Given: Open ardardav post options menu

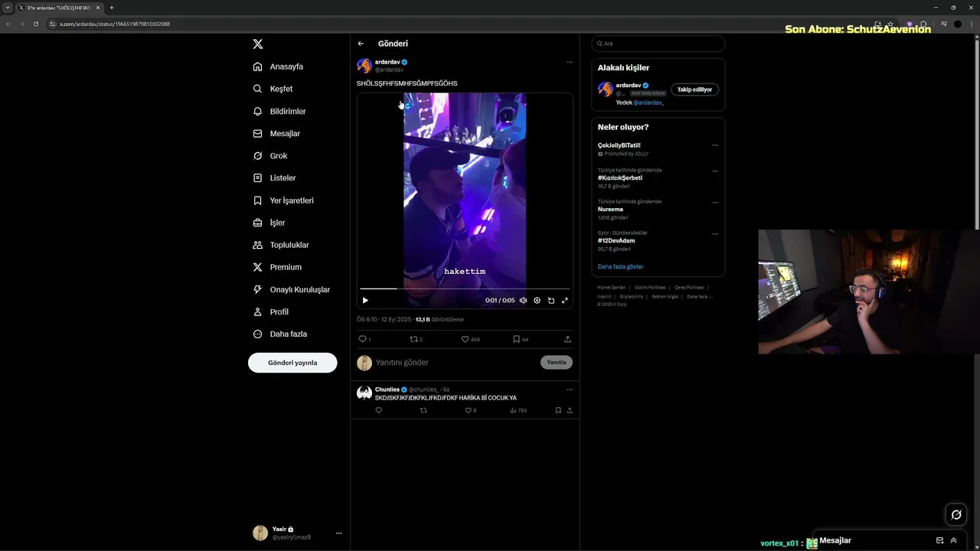Looking at the screenshot, I should click(569, 62).
